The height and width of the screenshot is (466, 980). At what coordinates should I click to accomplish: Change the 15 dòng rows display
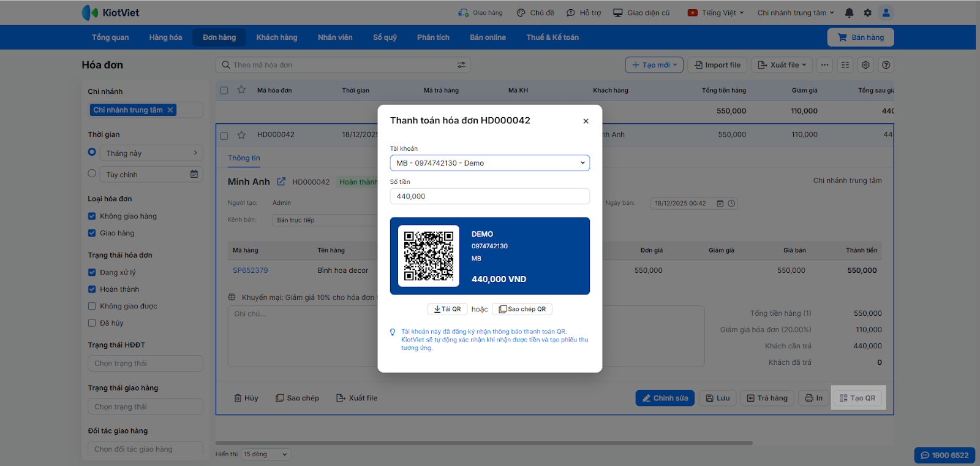click(x=266, y=454)
